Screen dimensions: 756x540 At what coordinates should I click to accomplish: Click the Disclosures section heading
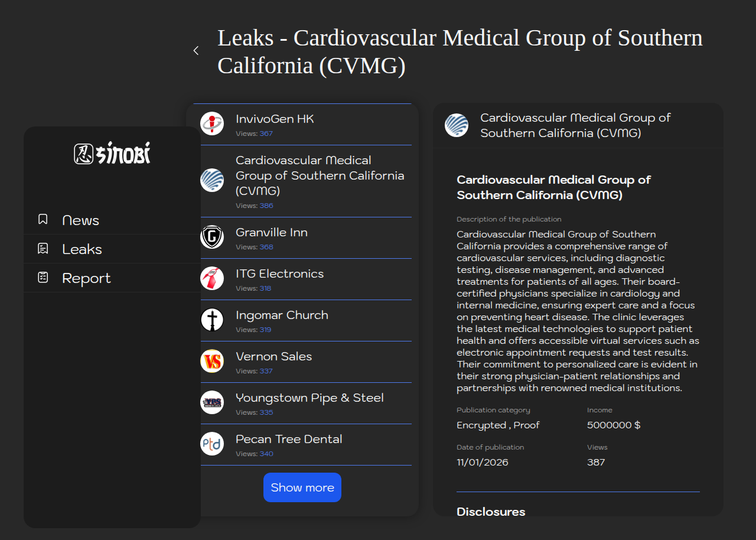pyautogui.click(x=491, y=512)
